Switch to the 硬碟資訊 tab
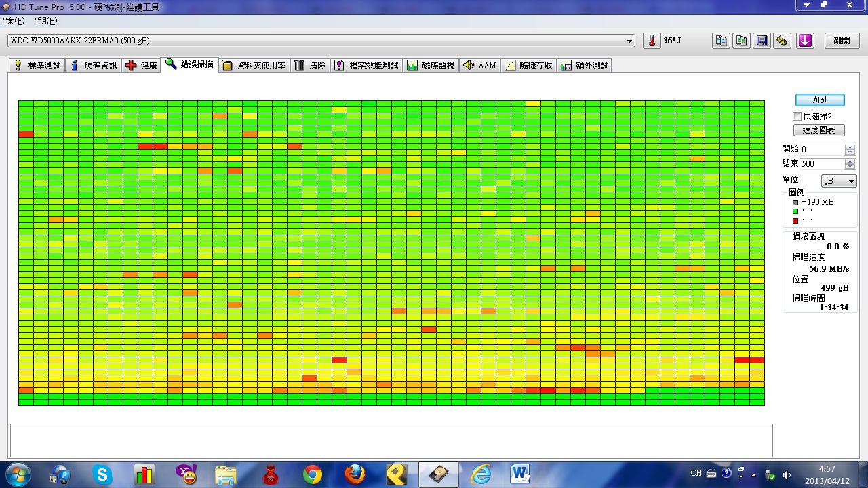Image resolution: width=868 pixels, height=488 pixels. click(x=94, y=66)
